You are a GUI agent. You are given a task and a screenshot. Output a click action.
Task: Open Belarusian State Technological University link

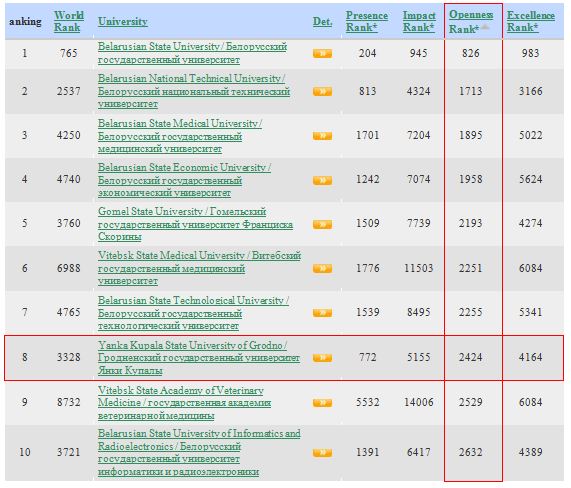(193, 313)
